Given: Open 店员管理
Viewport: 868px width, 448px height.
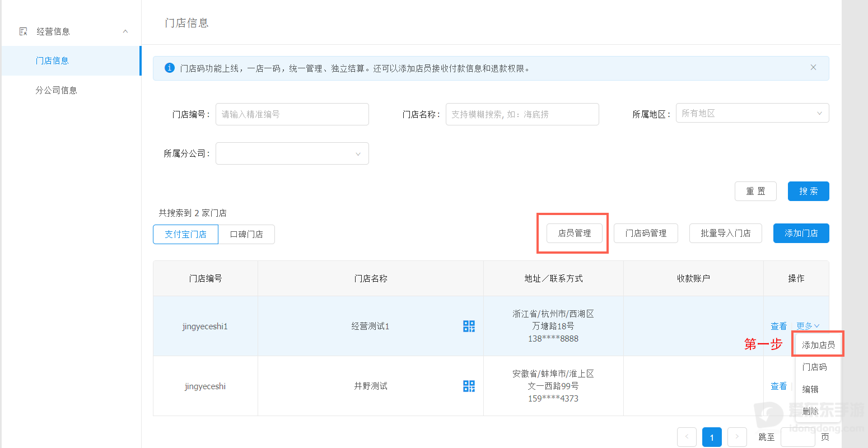Looking at the screenshot, I should (575, 233).
